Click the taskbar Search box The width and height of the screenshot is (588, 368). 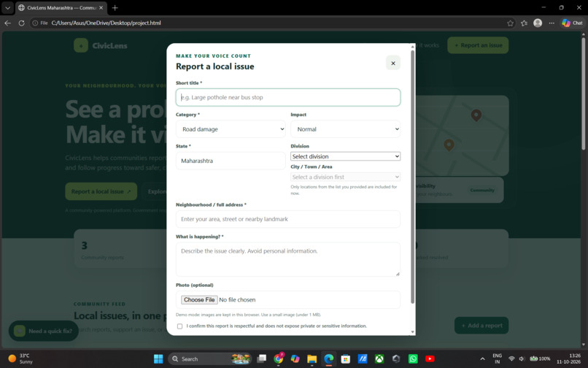click(210, 359)
